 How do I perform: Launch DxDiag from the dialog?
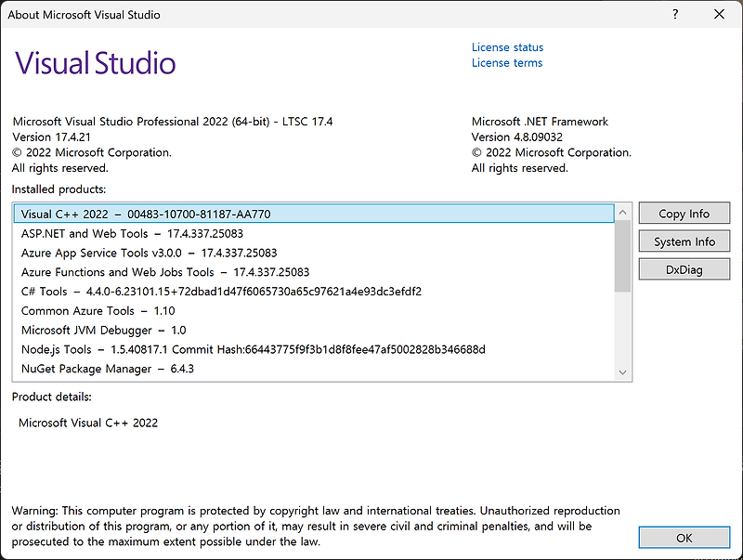click(684, 269)
